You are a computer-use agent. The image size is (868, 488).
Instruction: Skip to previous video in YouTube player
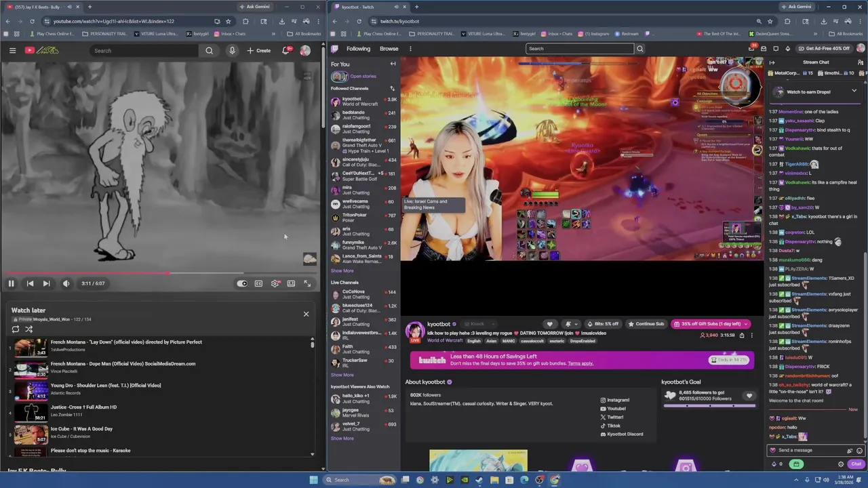pyautogui.click(x=30, y=283)
